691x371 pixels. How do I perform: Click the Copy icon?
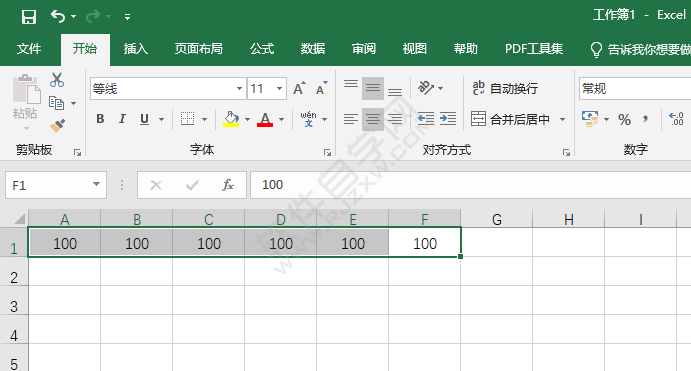[x=56, y=103]
